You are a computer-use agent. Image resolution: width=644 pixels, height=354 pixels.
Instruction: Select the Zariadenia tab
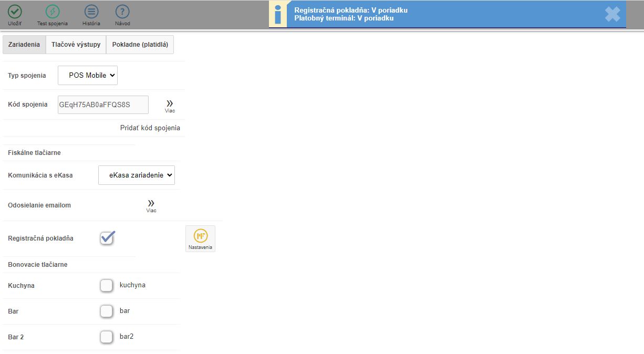tap(24, 45)
